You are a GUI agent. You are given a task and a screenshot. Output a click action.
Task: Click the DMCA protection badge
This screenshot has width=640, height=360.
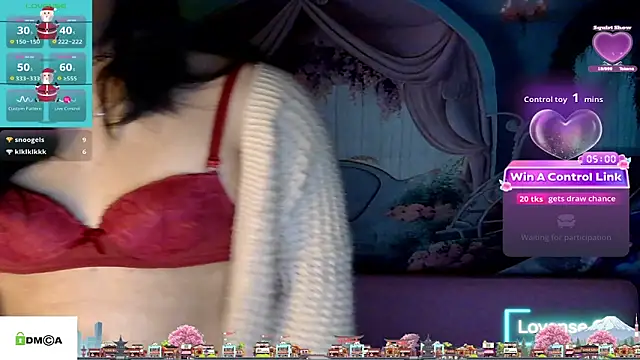[38, 339]
